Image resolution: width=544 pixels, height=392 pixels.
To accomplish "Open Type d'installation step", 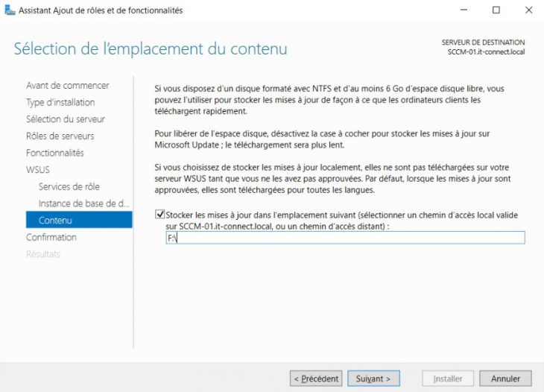I will 60,102.
